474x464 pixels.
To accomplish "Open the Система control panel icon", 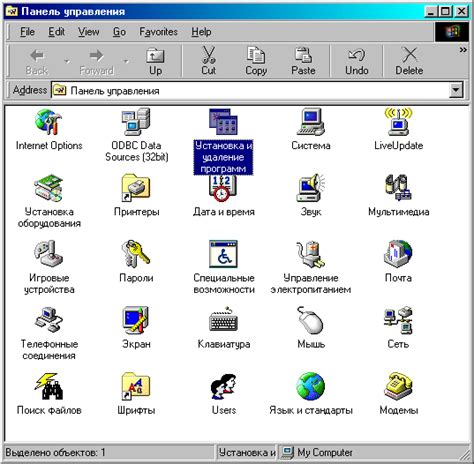I will pyautogui.click(x=311, y=122).
